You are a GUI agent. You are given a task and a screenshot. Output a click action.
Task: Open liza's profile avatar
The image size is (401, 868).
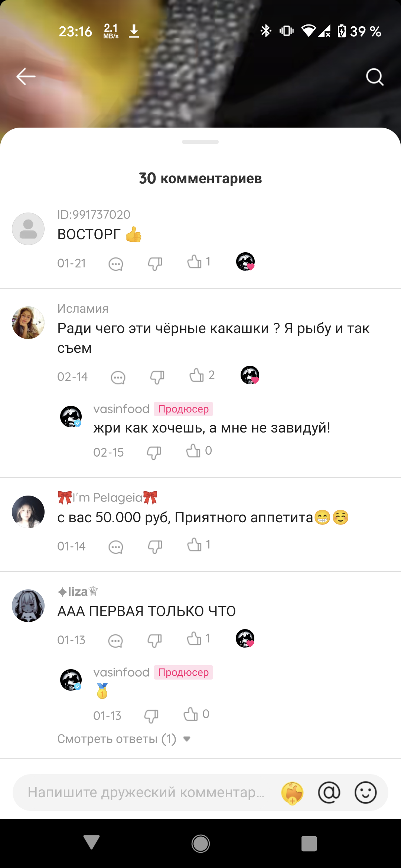(x=28, y=606)
